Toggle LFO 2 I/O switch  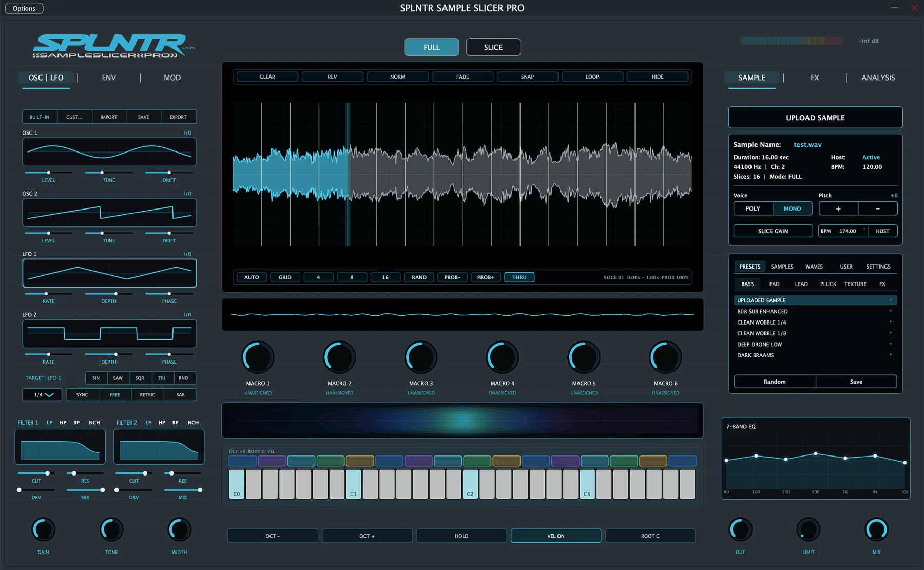pos(188,315)
